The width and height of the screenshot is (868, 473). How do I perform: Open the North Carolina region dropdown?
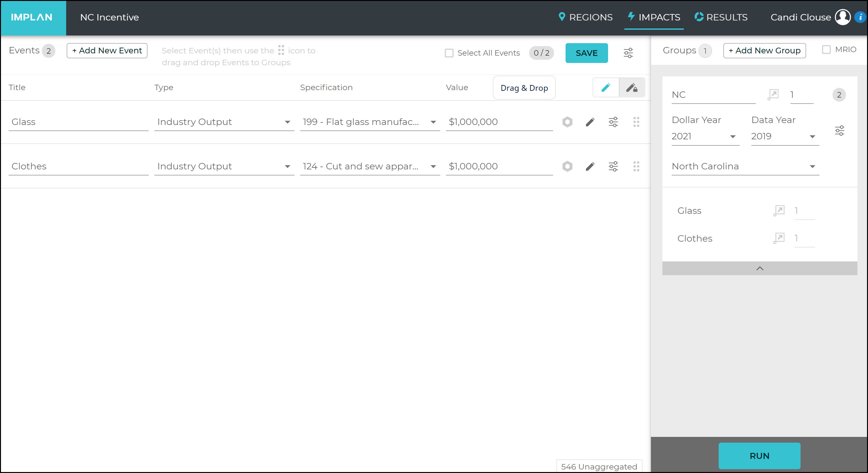pyautogui.click(x=745, y=167)
